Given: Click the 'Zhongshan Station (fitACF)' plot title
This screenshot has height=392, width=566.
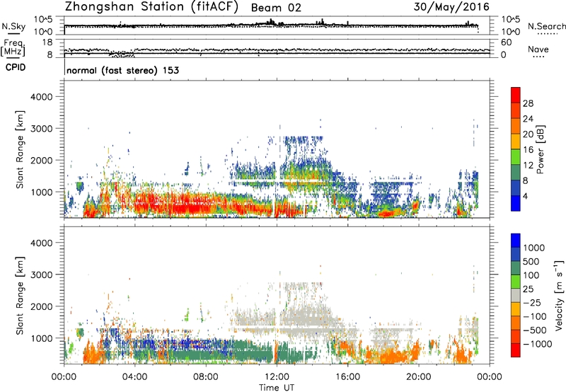Looking at the screenshot, I should 151,7.
